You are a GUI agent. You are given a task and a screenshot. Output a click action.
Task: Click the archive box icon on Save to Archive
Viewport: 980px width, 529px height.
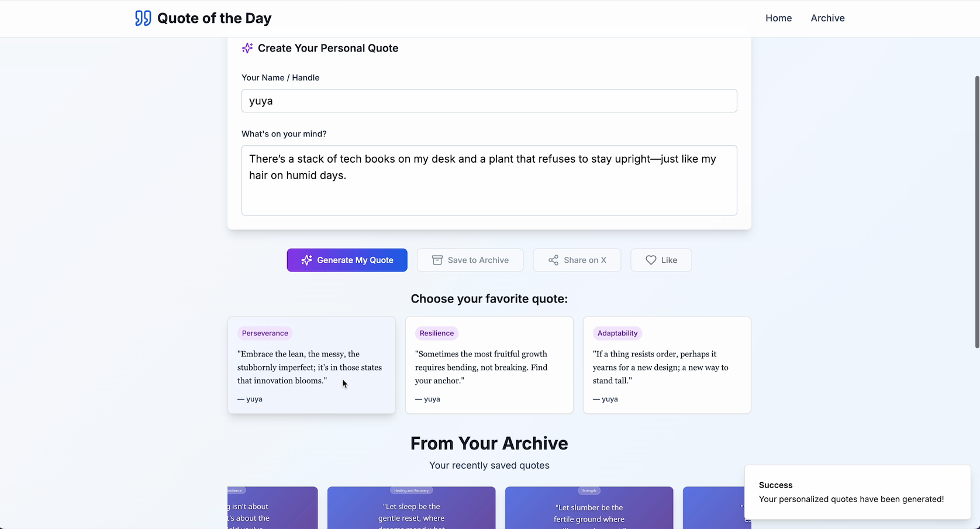pos(437,260)
